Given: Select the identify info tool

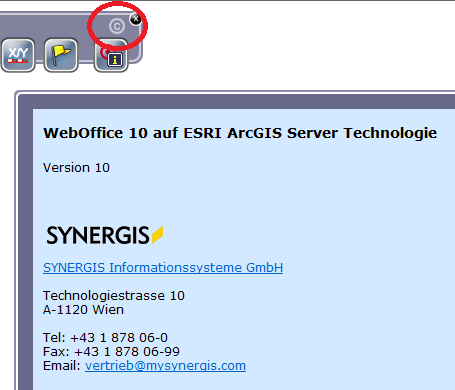Looking at the screenshot, I should click(111, 56).
